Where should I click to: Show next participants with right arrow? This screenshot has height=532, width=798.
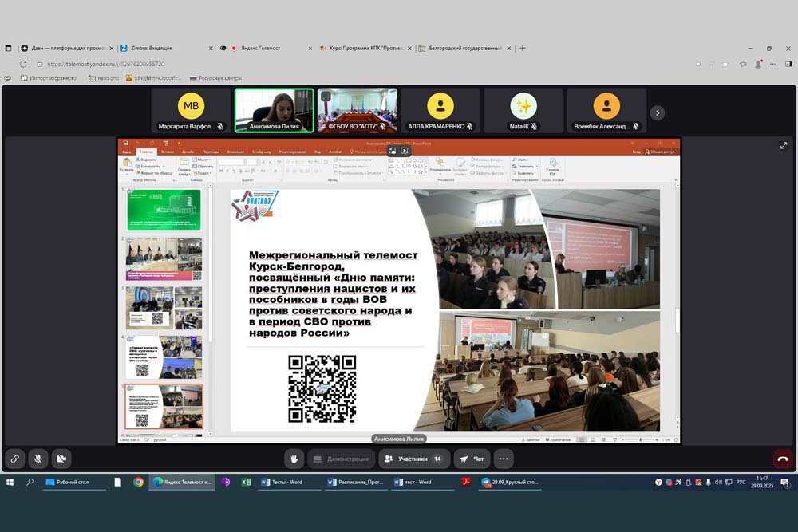click(658, 112)
